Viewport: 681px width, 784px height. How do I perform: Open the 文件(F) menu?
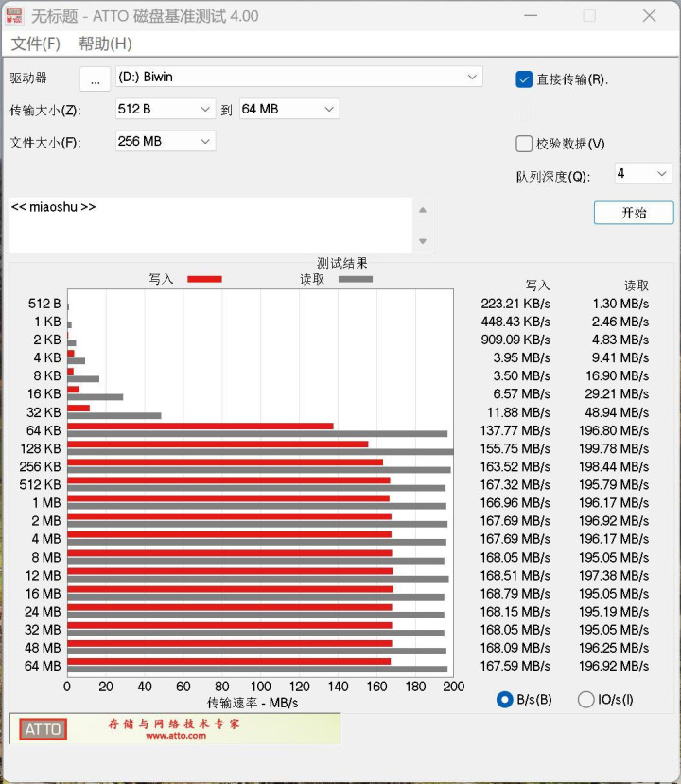[36, 44]
